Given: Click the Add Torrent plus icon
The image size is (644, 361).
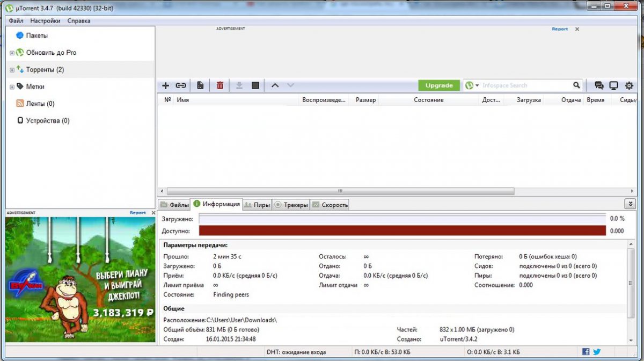Looking at the screenshot, I should point(165,85).
